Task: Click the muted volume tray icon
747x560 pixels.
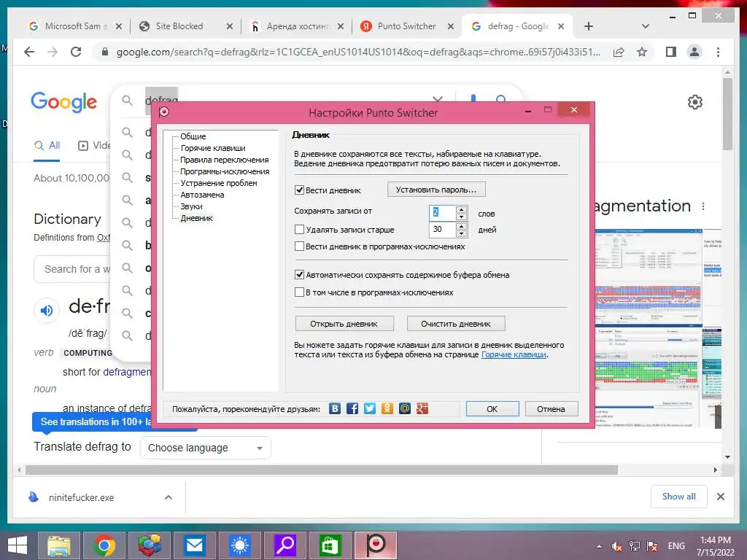Action: tap(617, 546)
